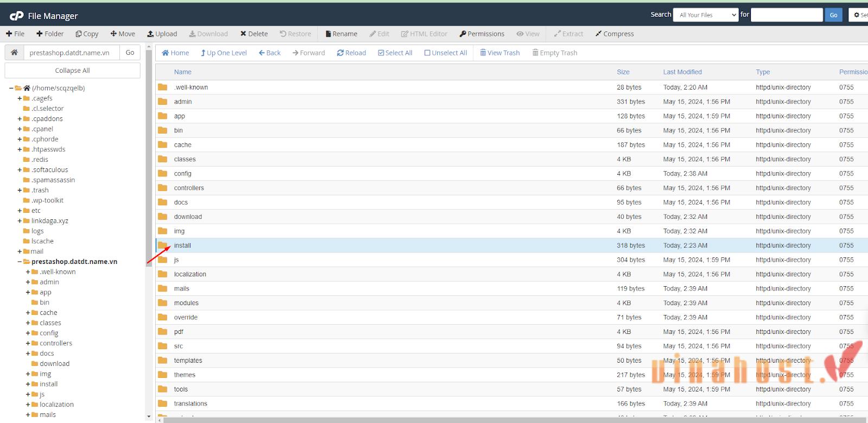
Task: Collapse the /home/scqzqelb root tree node
Action: [11, 88]
